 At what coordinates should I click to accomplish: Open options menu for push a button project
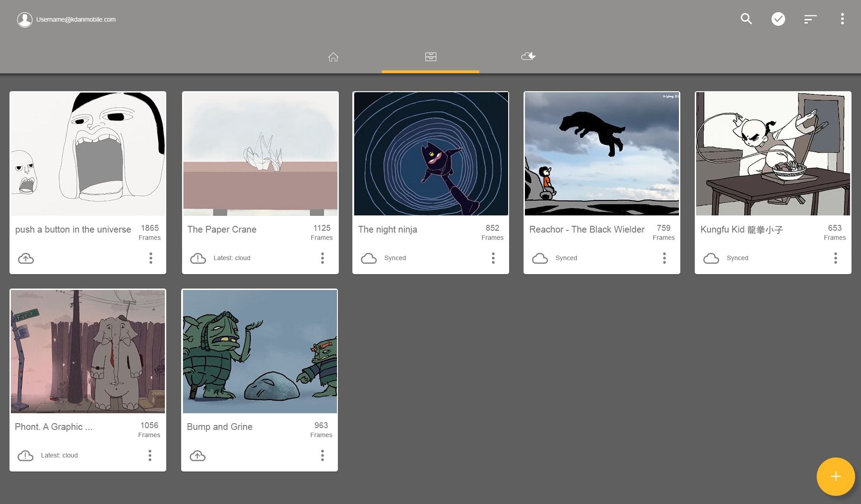tap(150, 258)
